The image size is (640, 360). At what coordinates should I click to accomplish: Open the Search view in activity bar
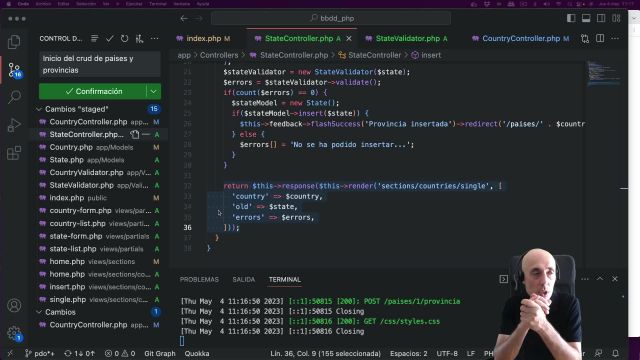(14, 97)
